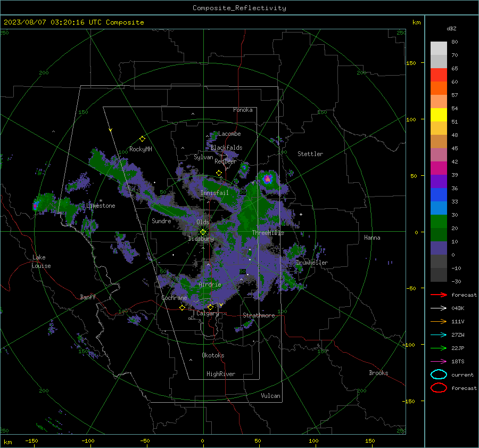Select the light gray 80 dBZ swatch
This screenshot has width=479, height=448.
pyautogui.click(x=439, y=48)
